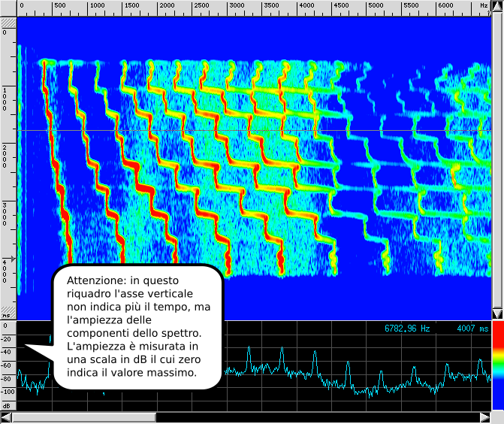Click the horizontal scrollbar left arrow
Screen dimensions: 504x424
coord(6,417)
